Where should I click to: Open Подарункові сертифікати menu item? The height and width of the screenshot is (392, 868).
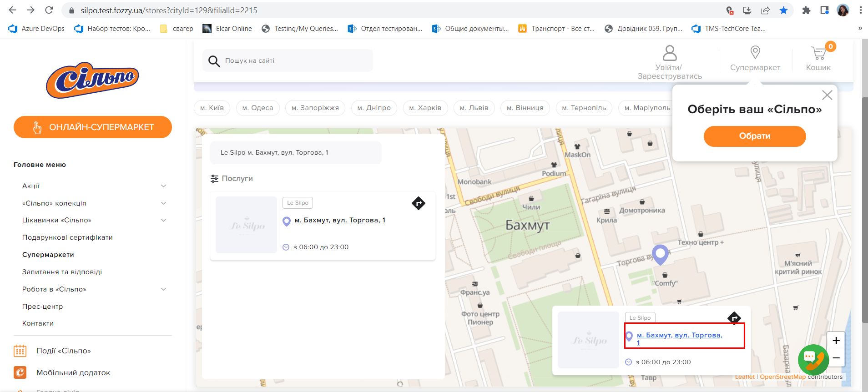[x=67, y=237]
